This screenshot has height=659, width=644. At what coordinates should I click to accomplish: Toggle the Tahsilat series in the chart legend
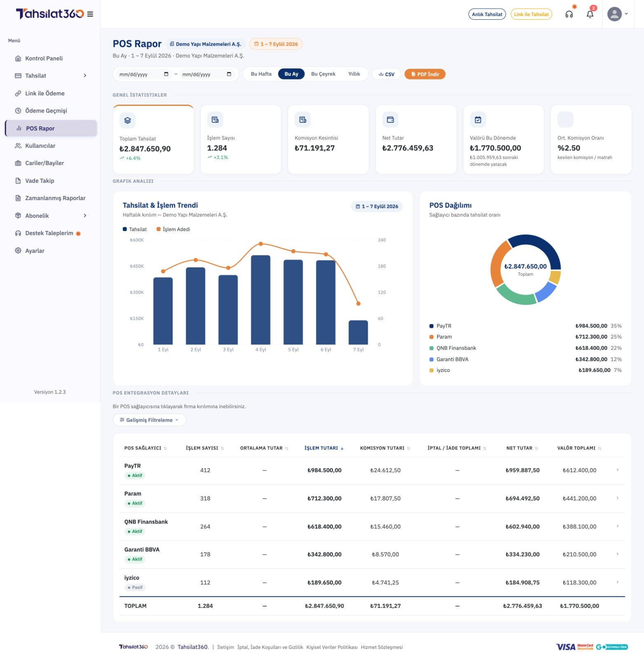point(135,229)
